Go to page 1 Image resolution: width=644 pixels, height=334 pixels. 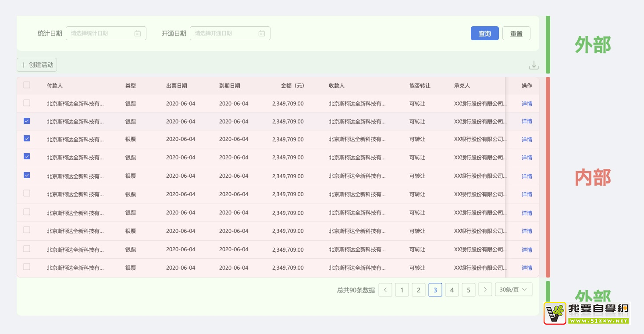402,290
